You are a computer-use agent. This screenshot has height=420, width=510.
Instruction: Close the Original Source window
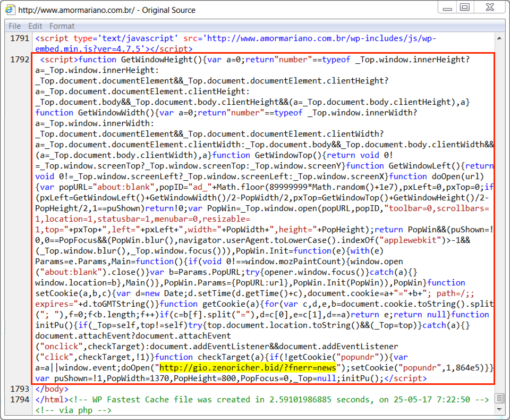(x=490, y=7)
